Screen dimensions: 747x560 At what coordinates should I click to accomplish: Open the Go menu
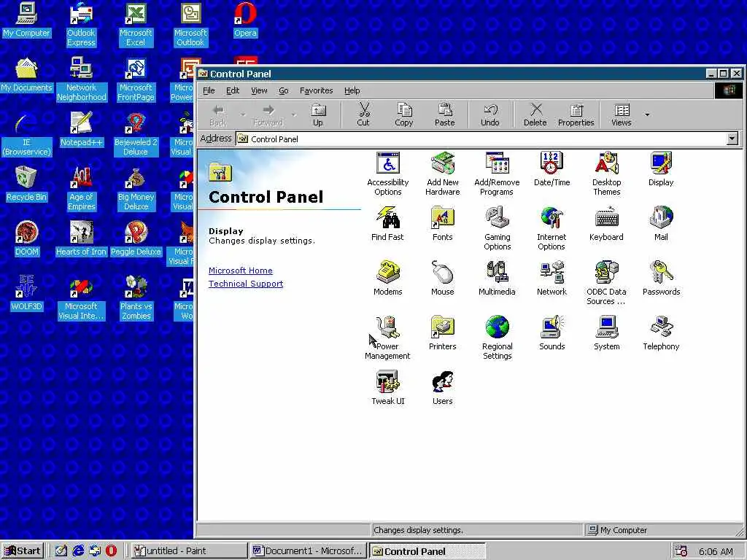pyautogui.click(x=284, y=90)
